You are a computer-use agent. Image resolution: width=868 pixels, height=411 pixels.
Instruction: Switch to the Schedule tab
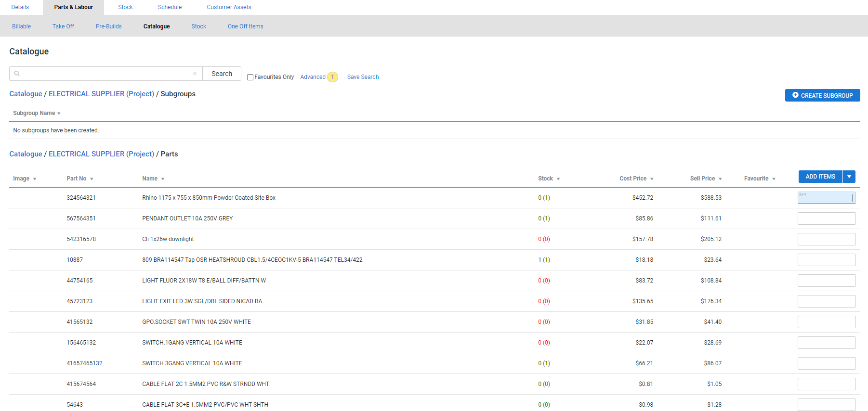coord(170,7)
